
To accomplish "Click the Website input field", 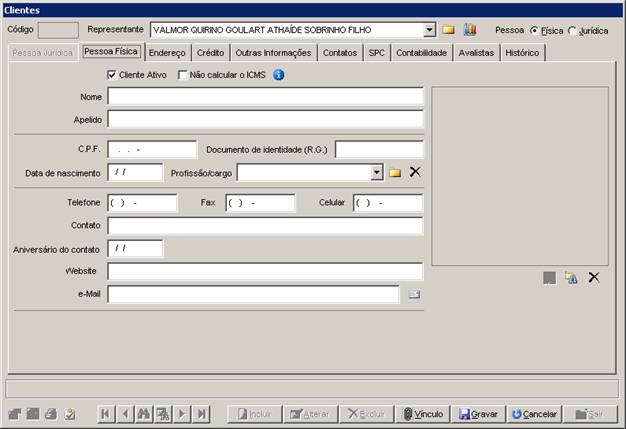I will click(x=265, y=271).
